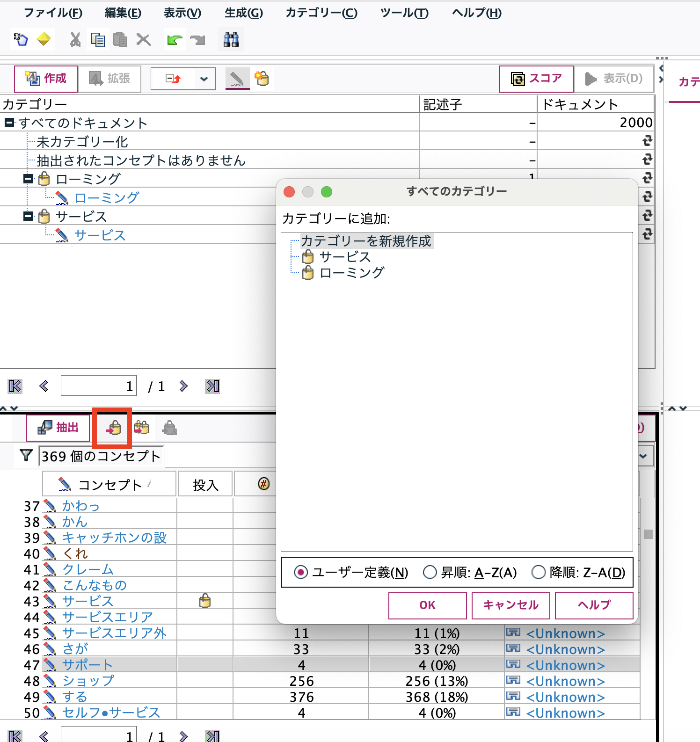Select the 昇順: A-Z(A) radio button
700x742 pixels.
(x=430, y=572)
